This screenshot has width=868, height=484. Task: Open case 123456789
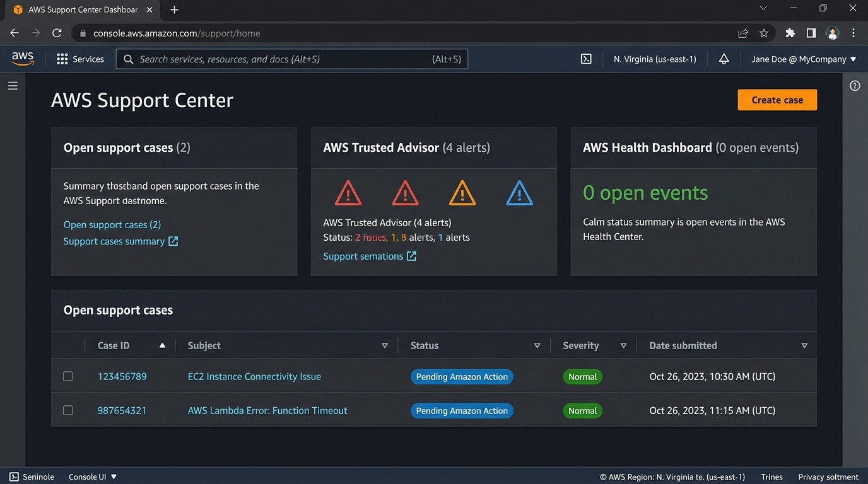pyautogui.click(x=122, y=376)
